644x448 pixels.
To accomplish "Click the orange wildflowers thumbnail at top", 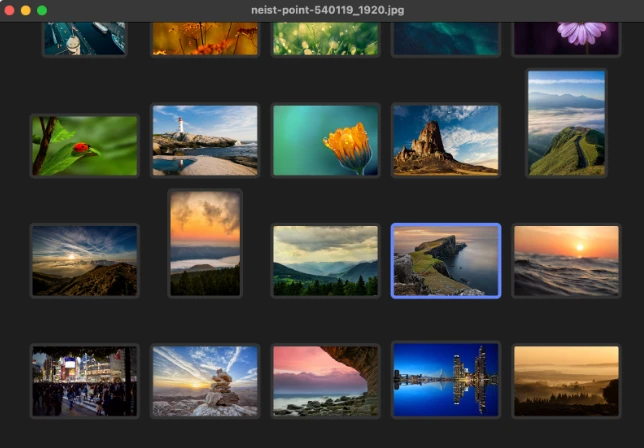I will [205, 39].
